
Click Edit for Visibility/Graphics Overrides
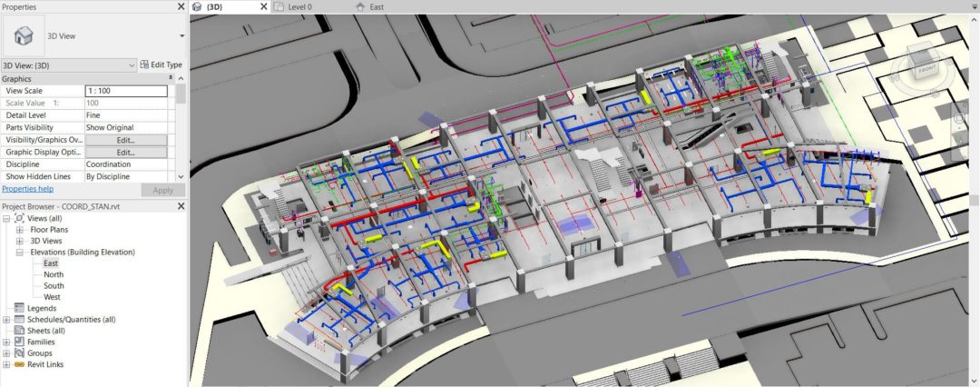tap(125, 140)
